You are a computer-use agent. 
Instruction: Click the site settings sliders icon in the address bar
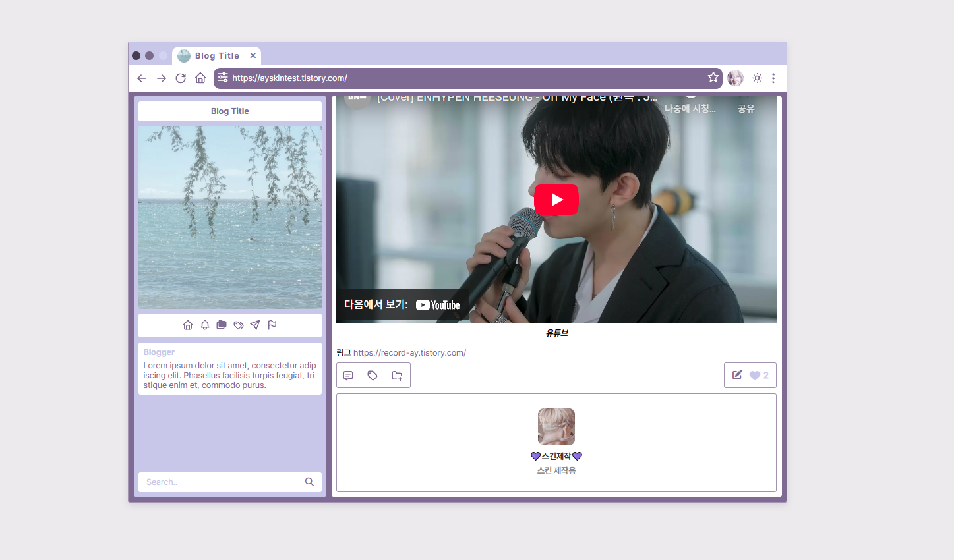(223, 77)
